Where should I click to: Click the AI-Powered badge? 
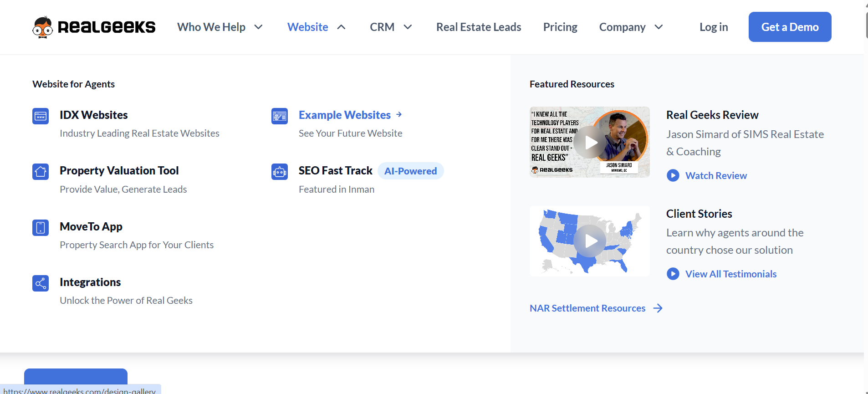(x=410, y=171)
